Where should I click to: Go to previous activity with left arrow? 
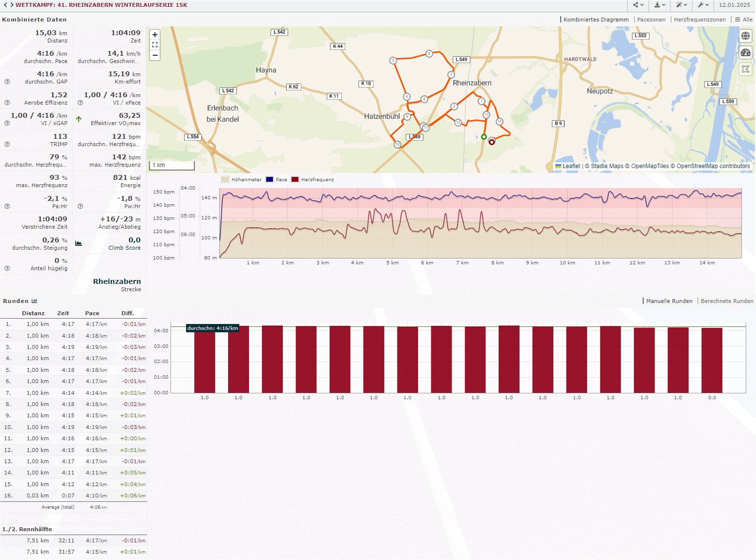pos(5,5)
